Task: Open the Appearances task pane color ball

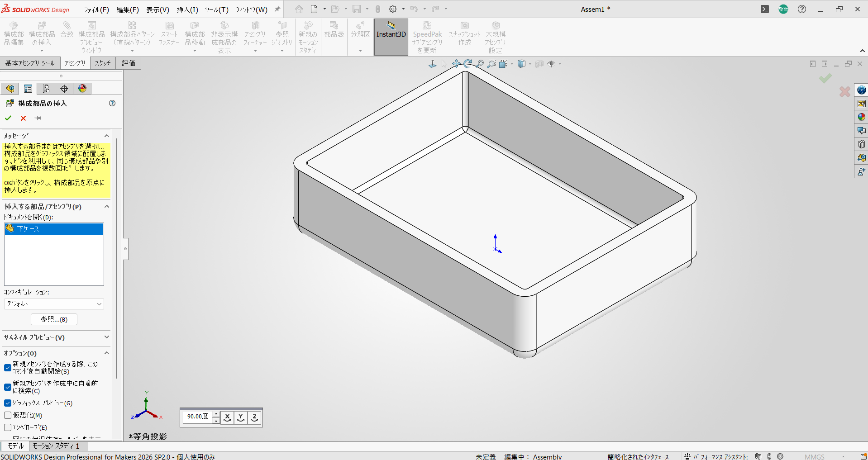Action: tap(861, 117)
